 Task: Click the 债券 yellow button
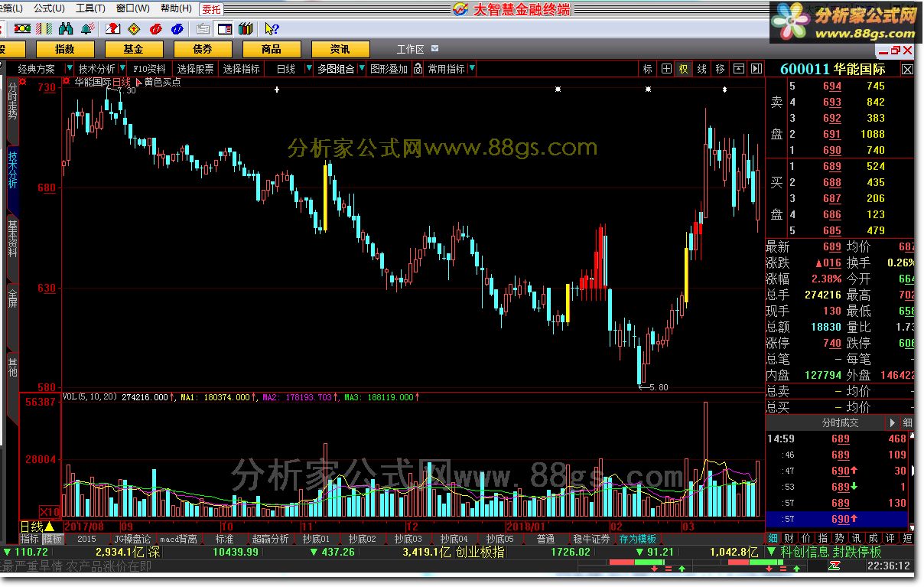(x=202, y=49)
